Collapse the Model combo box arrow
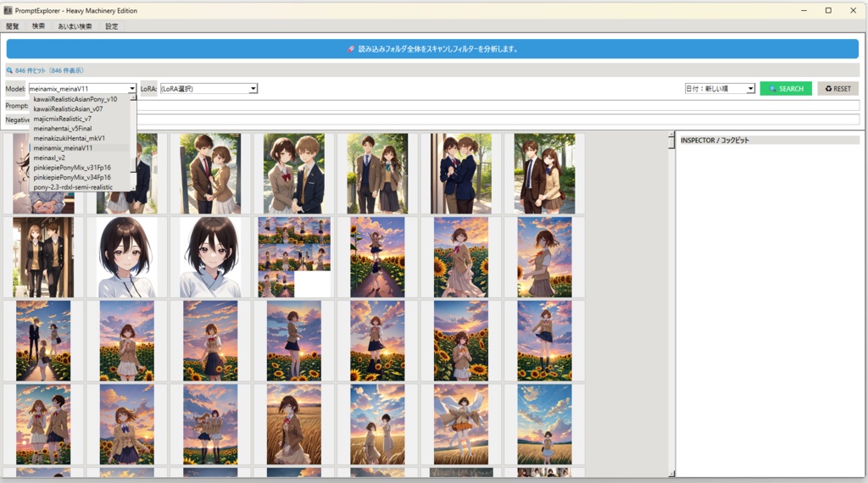Screen dimensions: 868x483 [x=132, y=88]
